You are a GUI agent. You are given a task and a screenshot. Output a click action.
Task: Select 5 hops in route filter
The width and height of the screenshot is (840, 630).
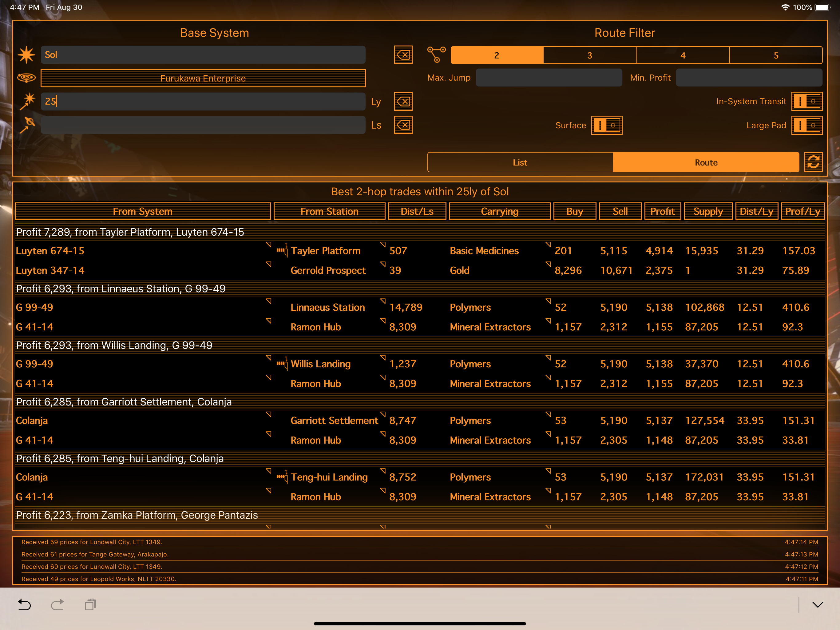click(x=776, y=55)
